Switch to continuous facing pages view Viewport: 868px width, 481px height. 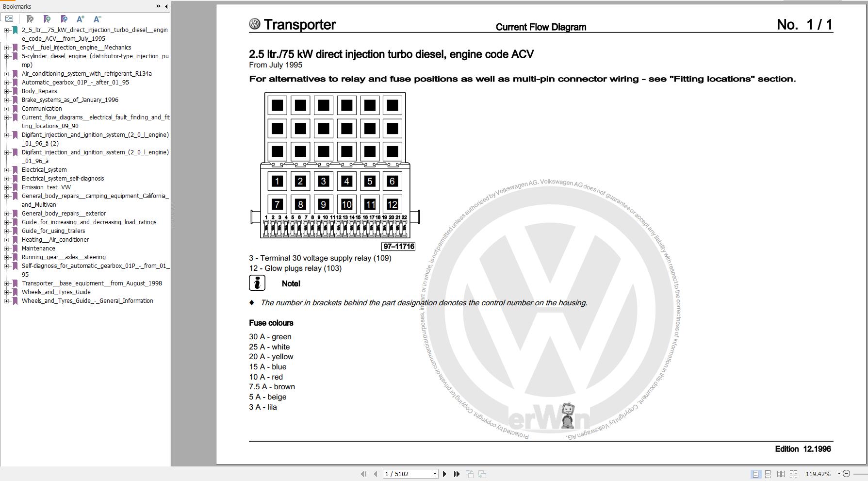pos(793,474)
